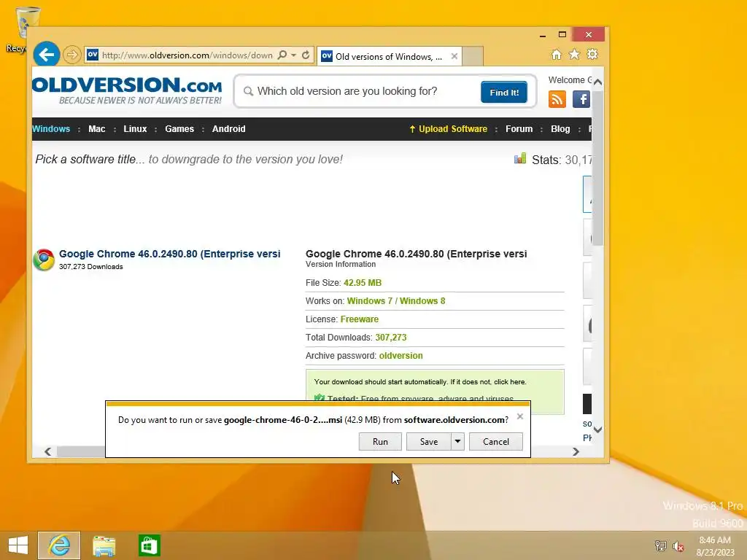The height and width of the screenshot is (560, 747).
Task: Click the Internet Explorer taskbar icon
Action: 59,545
